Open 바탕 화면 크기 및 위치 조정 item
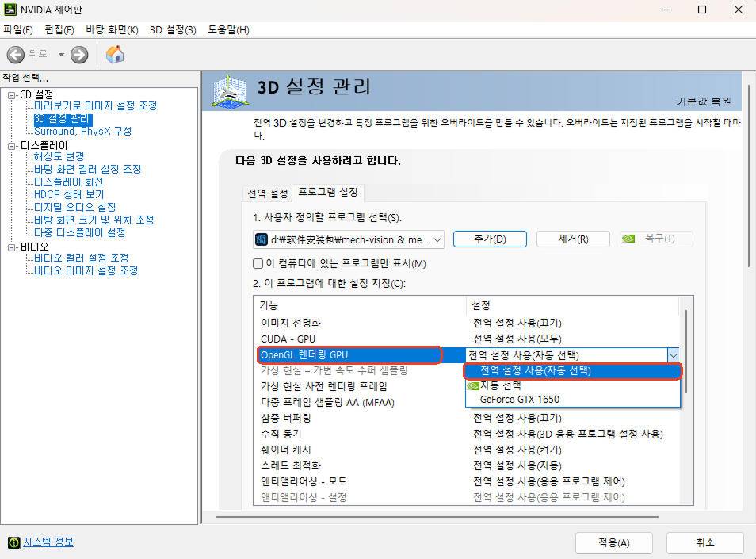The width and height of the screenshot is (756, 559). click(94, 220)
